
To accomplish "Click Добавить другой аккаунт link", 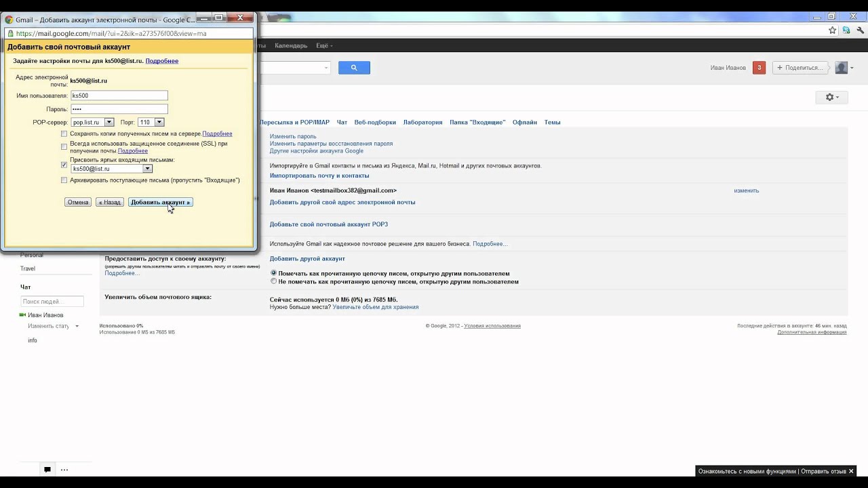I will 307,258.
